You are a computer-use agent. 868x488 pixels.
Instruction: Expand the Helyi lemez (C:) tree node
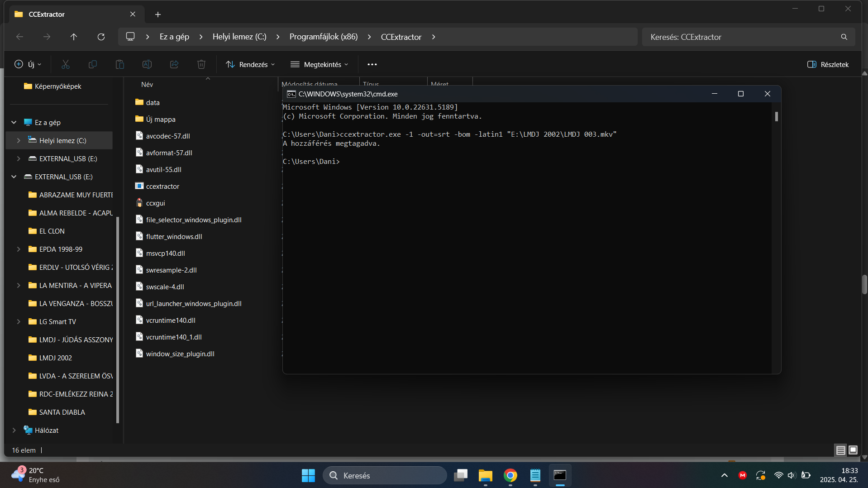coord(19,141)
